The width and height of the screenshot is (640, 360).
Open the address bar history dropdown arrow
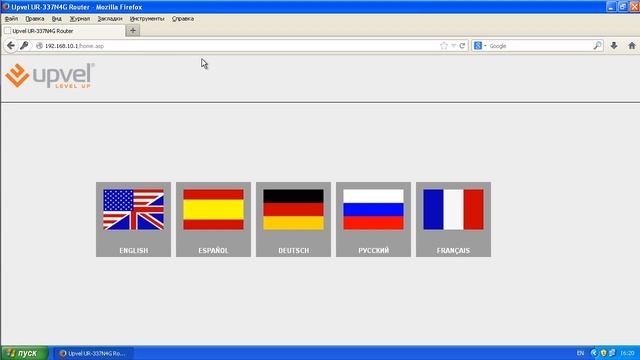(453, 46)
